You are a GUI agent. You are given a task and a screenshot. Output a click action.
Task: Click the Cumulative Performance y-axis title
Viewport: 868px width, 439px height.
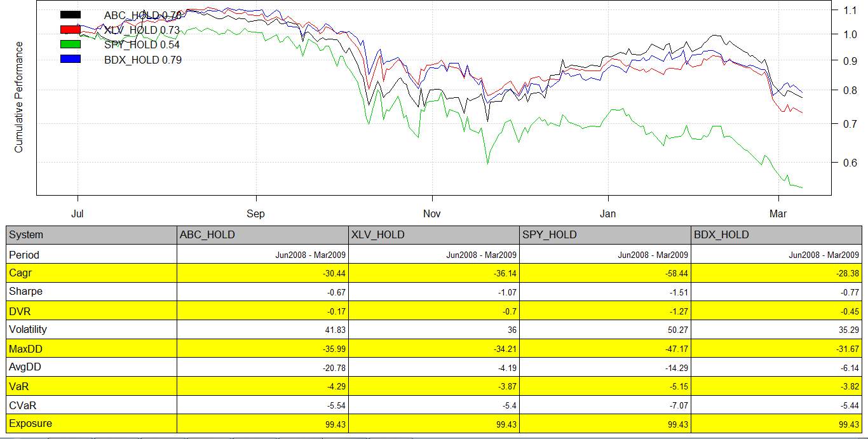(x=18, y=97)
